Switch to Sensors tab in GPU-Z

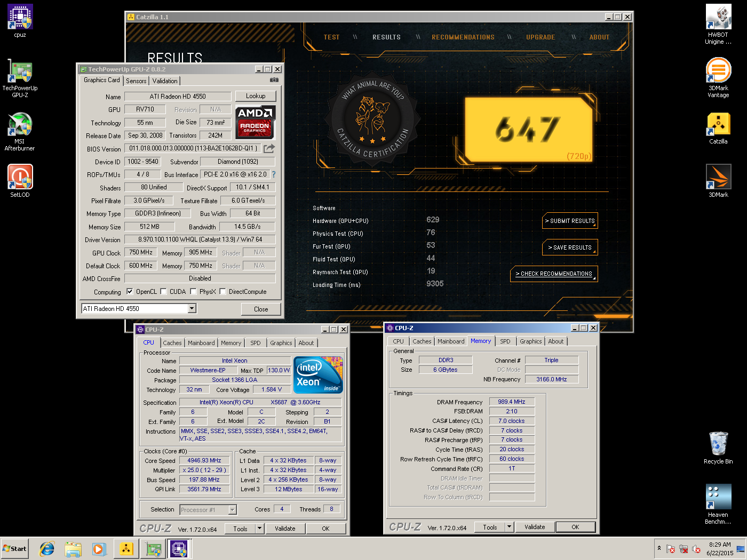pos(136,81)
